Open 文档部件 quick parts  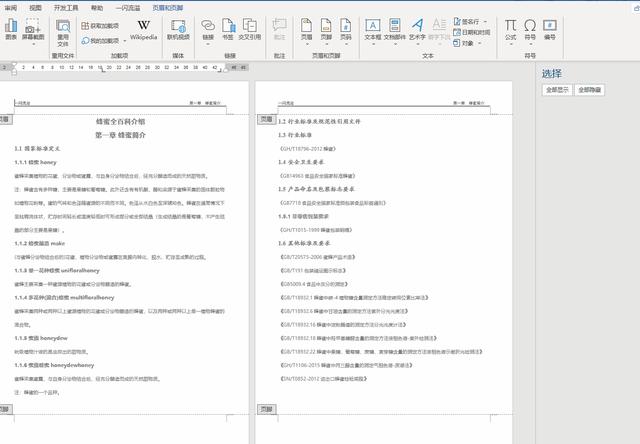click(395, 29)
